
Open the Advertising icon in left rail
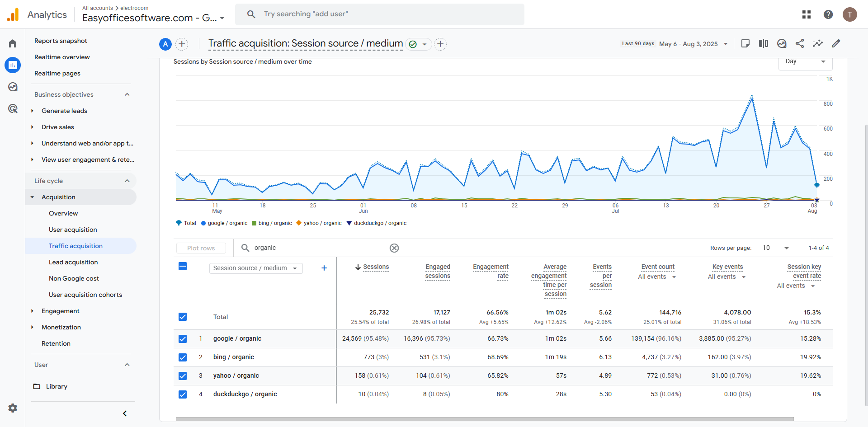point(13,108)
